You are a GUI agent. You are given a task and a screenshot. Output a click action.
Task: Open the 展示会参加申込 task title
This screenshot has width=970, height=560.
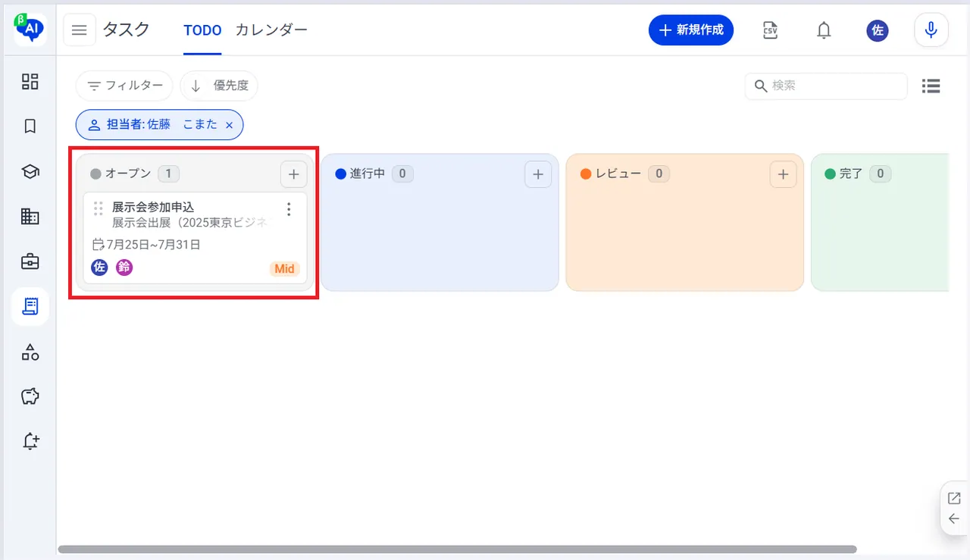coord(153,207)
